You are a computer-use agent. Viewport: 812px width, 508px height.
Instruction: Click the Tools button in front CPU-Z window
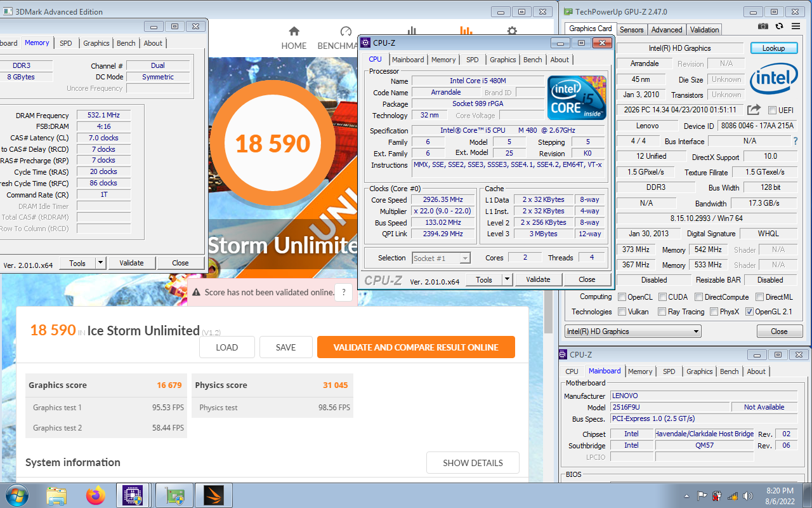(484, 279)
